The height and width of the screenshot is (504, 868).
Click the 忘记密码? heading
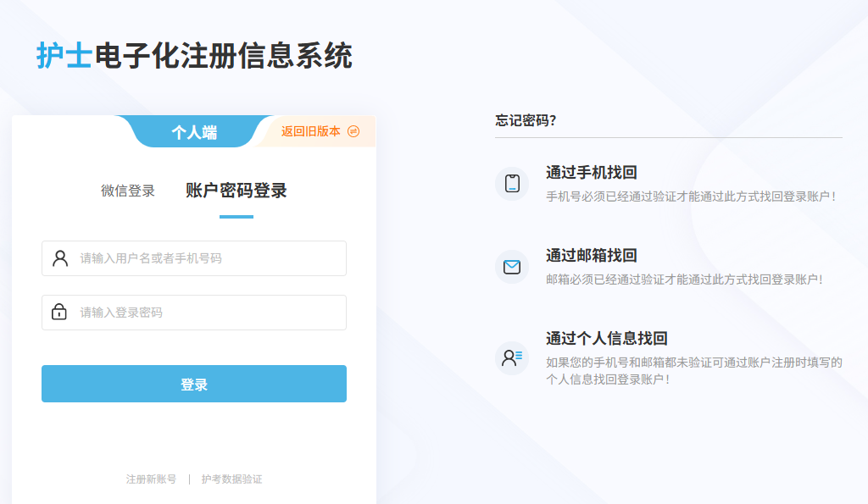tap(526, 120)
